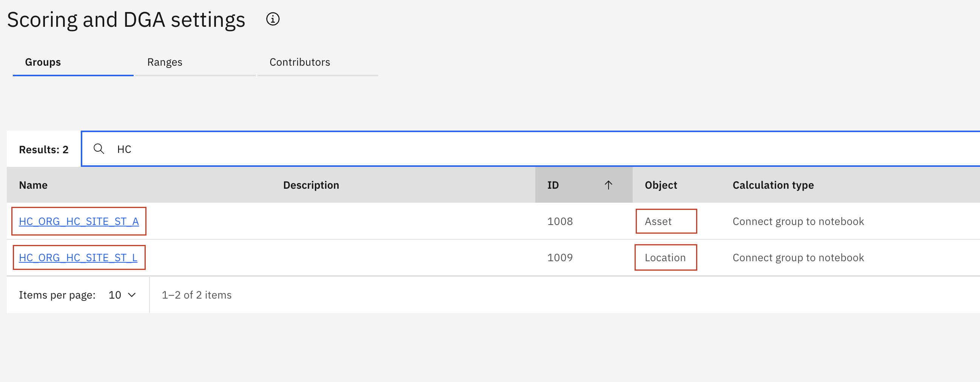
Task: Select the ID cell 1009
Action: (560, 257)
